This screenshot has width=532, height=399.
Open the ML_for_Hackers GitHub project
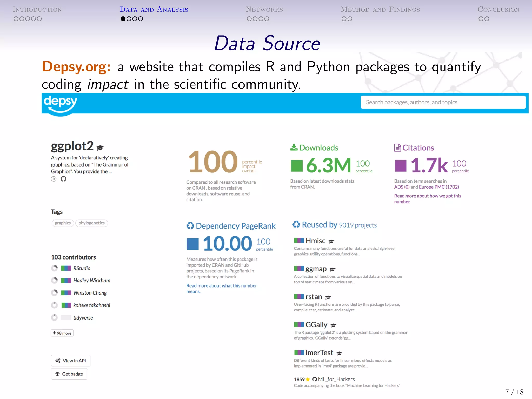(x=336, y=379)
